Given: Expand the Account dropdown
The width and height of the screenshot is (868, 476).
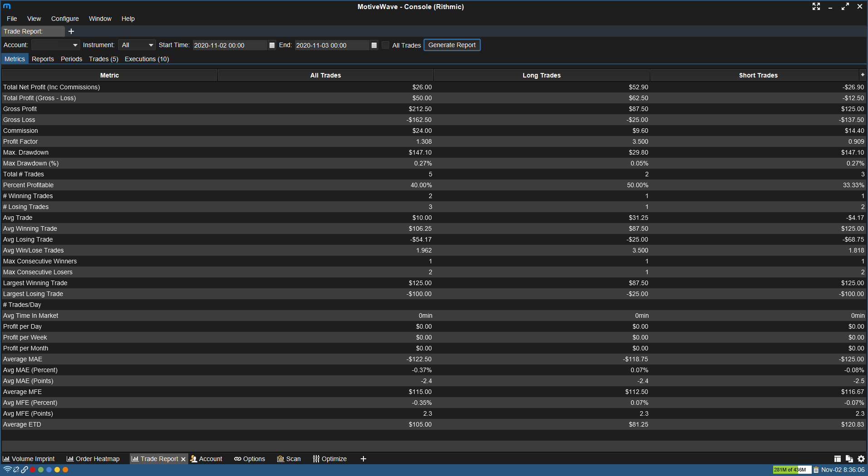Looking at the screenshot, I should click(x=55, y=45).
